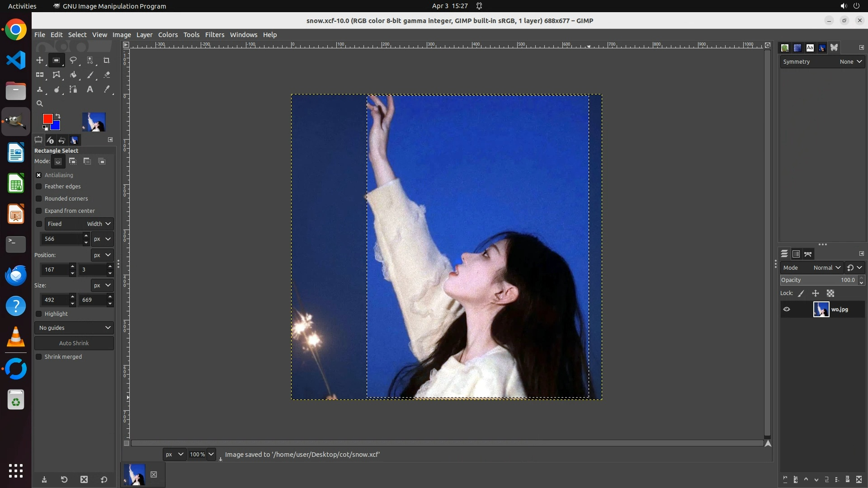Select the Eraser tool
Screen dimensions: 868x488
pos(107,75)
